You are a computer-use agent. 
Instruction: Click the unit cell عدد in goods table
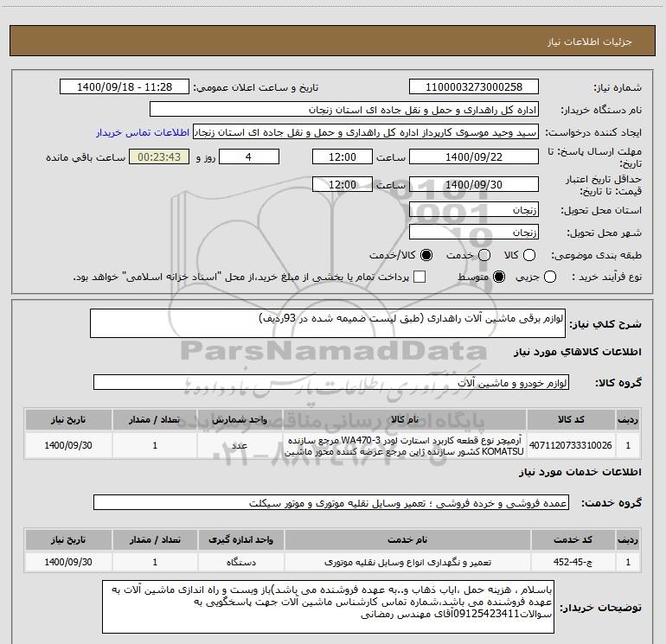point(240,445)
